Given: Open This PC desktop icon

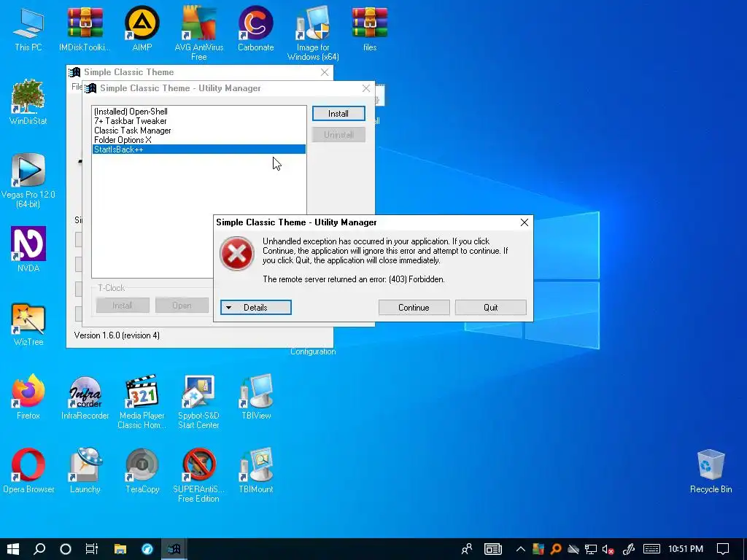Looking at the screenshot, I should [x=28, y=28].
